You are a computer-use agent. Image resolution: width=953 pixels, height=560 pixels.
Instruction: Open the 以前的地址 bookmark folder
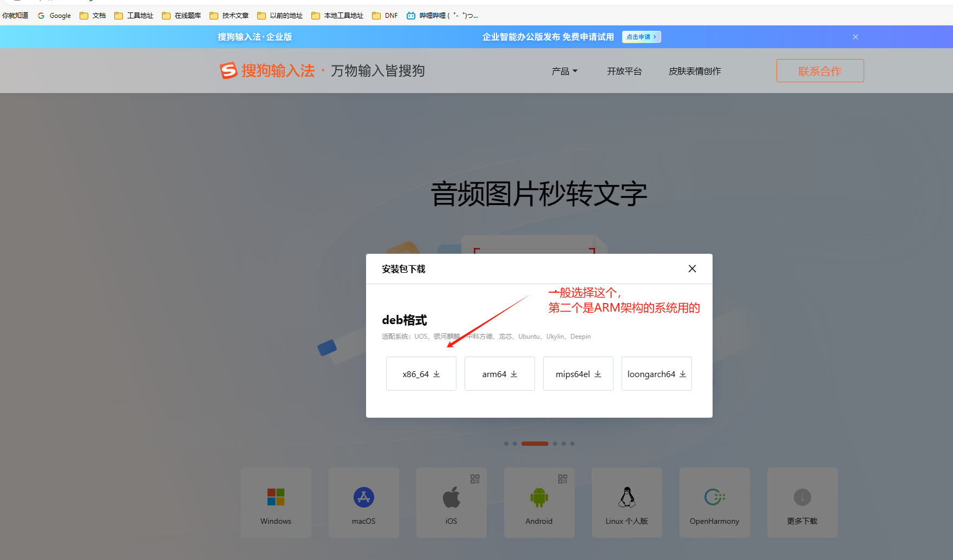[280, 16]
